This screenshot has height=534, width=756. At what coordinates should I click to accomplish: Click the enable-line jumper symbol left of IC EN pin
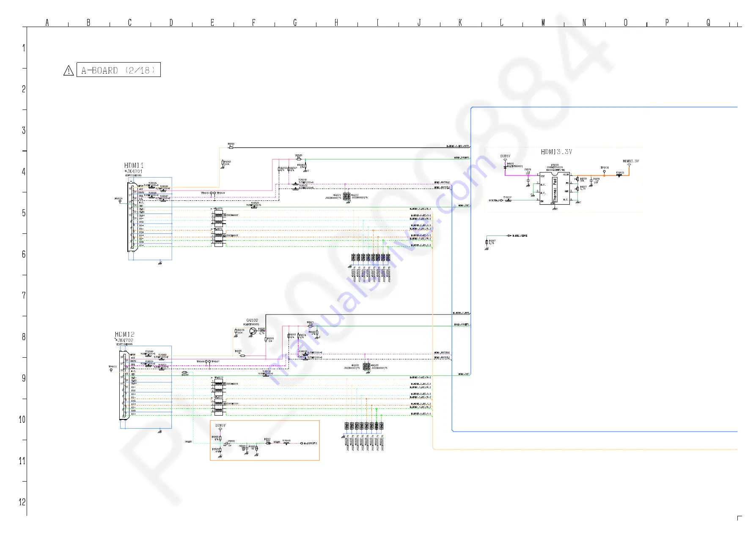click(x=509, y=200)
